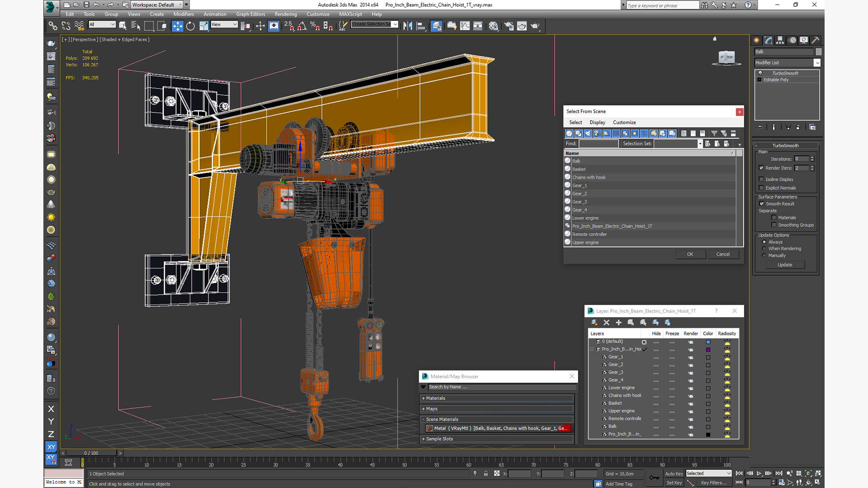Screen dimensions: 868x488
Task: Click purple color swatch of Pro_Inch_B layer
Action: [x=708, y=350]
